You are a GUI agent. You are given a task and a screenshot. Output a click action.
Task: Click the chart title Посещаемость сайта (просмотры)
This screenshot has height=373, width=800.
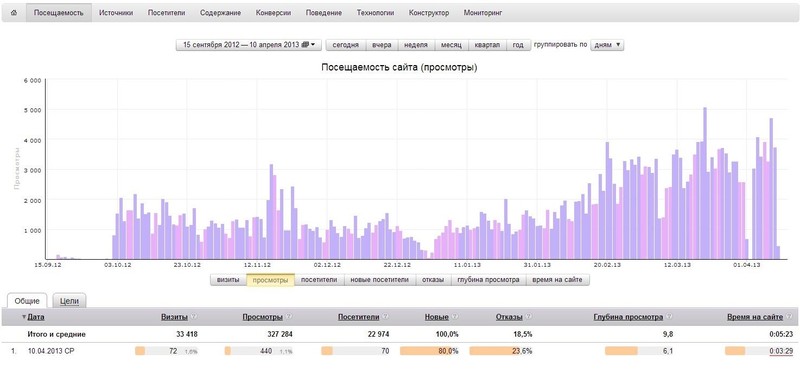point(399,67)
